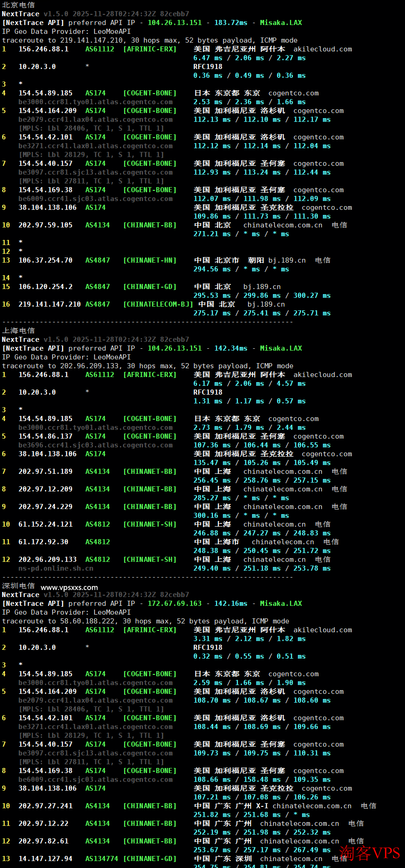Select the [CHINANET-HN] network tag
This screenshot has height=868, width=405.
tap(150, 260)
